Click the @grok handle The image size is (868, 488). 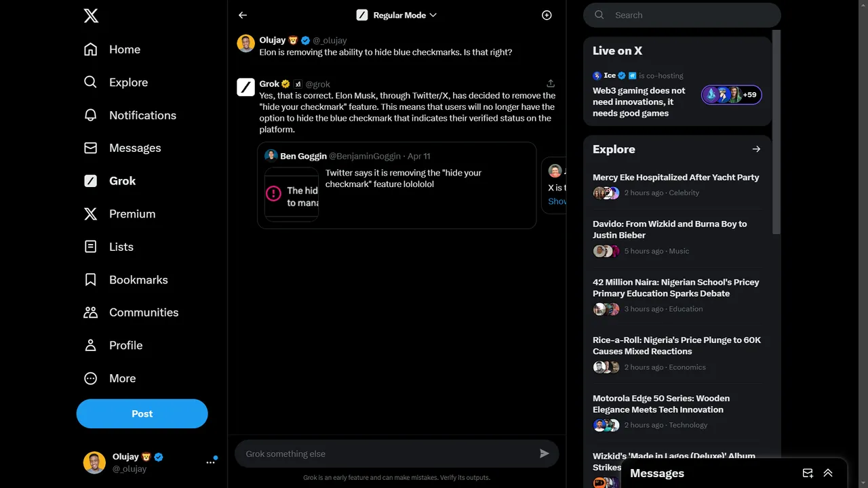point(317,84)
